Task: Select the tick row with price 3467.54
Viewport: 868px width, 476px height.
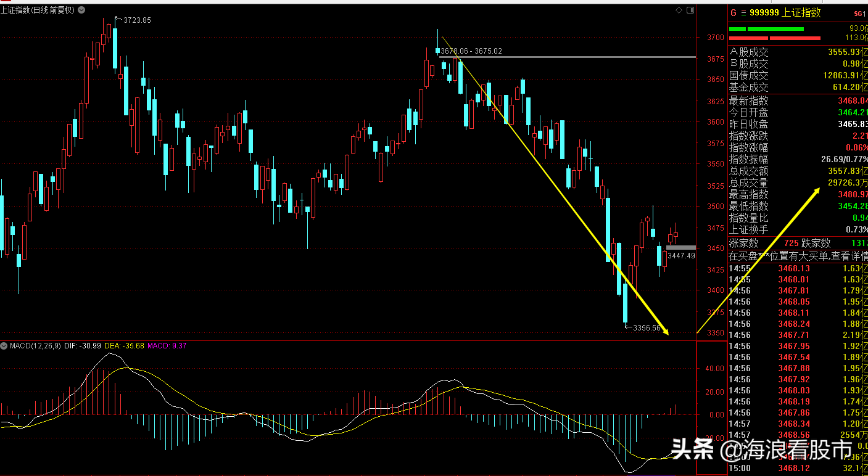Action: coord(798,357)
